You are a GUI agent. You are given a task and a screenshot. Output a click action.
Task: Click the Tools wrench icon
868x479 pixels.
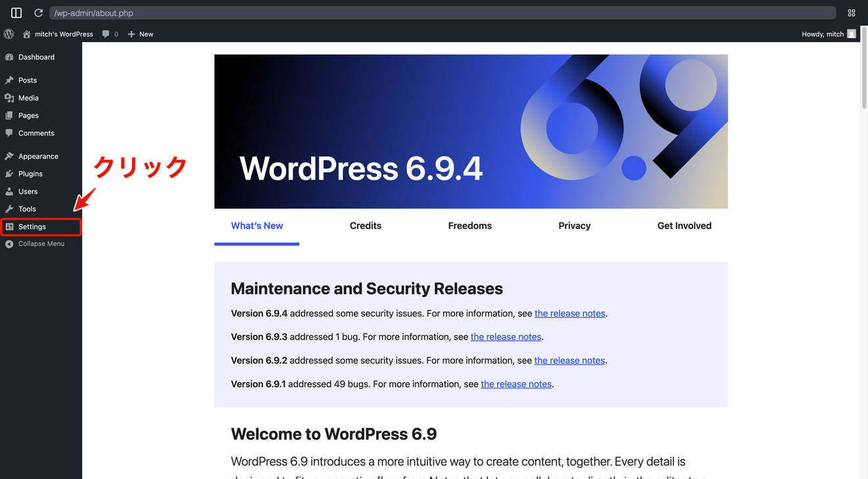9,209
